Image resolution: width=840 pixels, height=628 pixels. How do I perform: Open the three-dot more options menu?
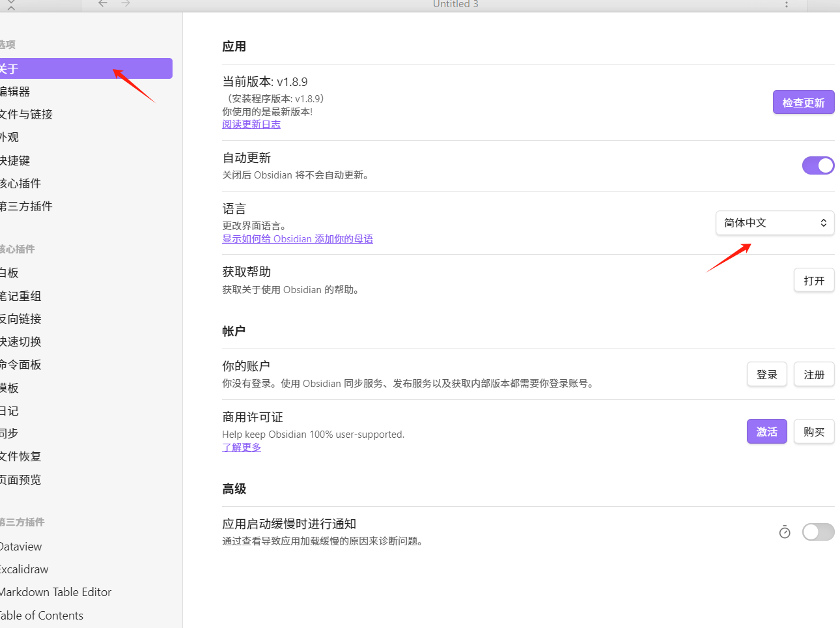[787, 4]
